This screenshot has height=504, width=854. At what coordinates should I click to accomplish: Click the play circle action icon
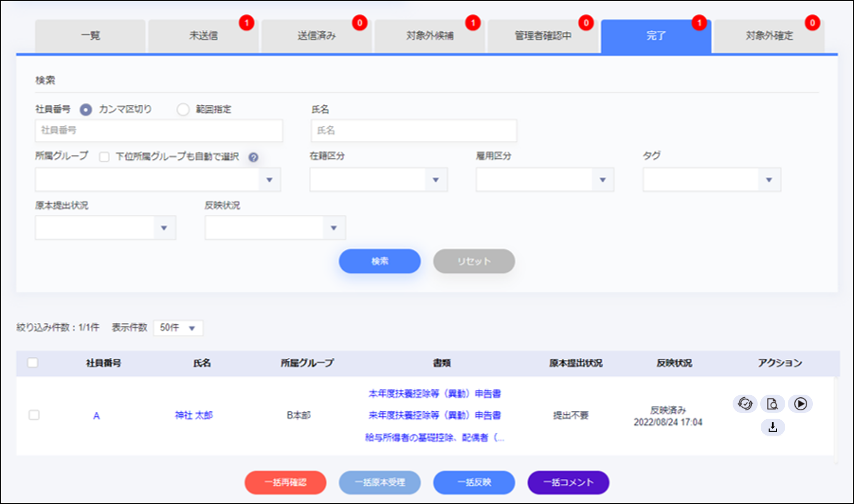(x=800, y=404)
